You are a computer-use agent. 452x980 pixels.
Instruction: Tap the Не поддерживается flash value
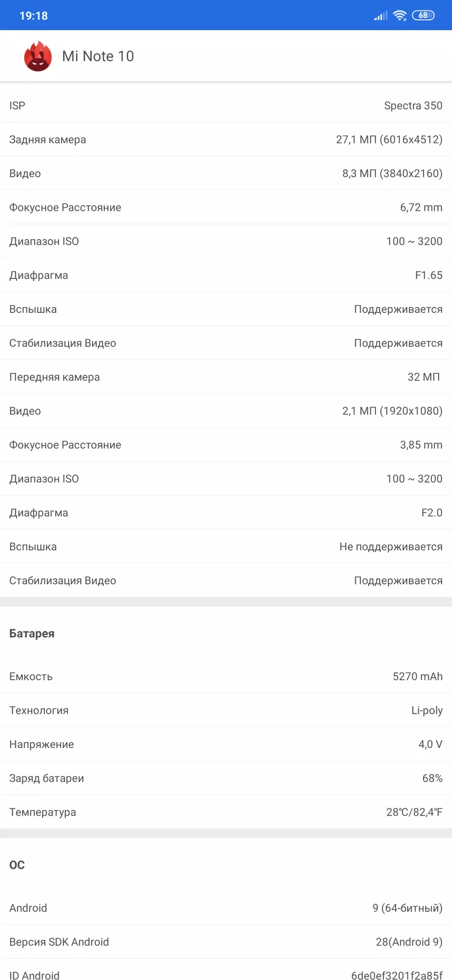click(390, 546)
